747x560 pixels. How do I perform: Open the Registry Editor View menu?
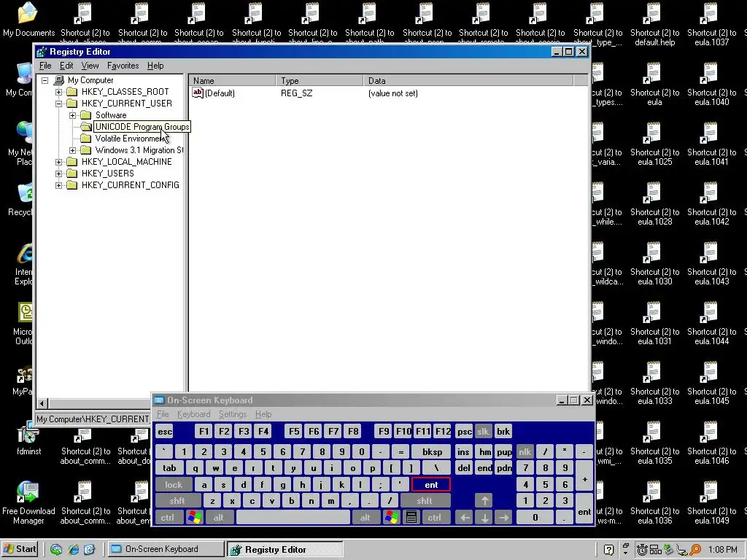(90, 66)
